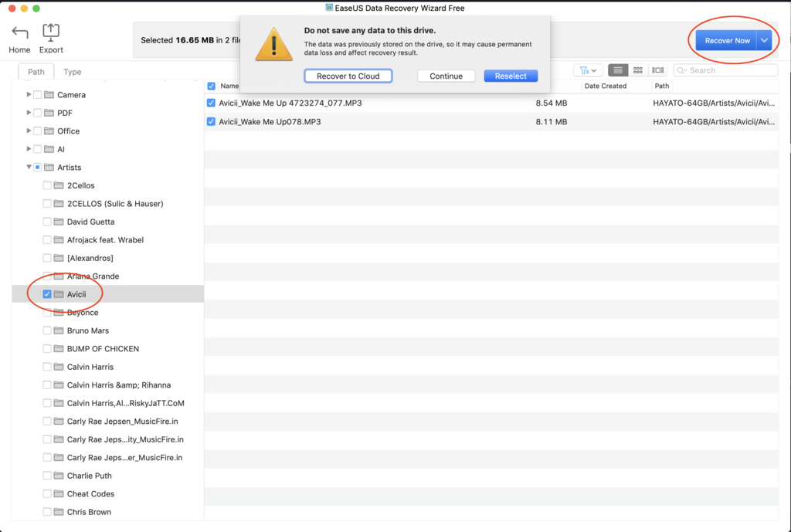
Task: Switch to thumbnail grid view
Action: click(637, 69)
